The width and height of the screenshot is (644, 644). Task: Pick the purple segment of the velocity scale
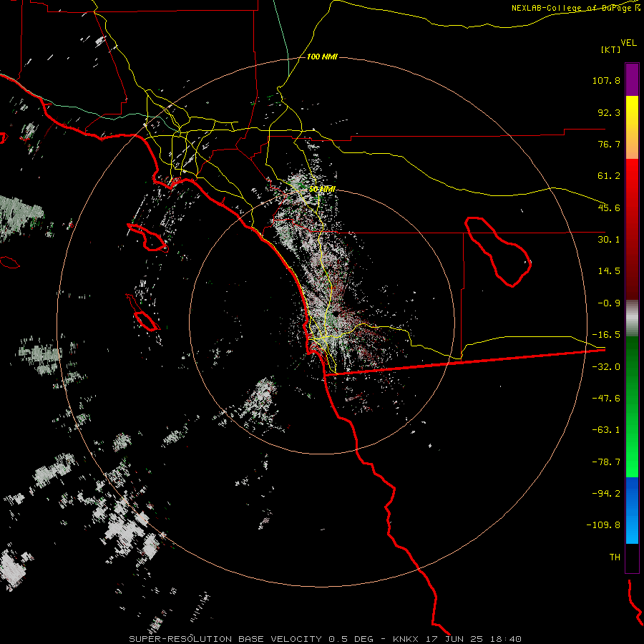tap(632, 79)
